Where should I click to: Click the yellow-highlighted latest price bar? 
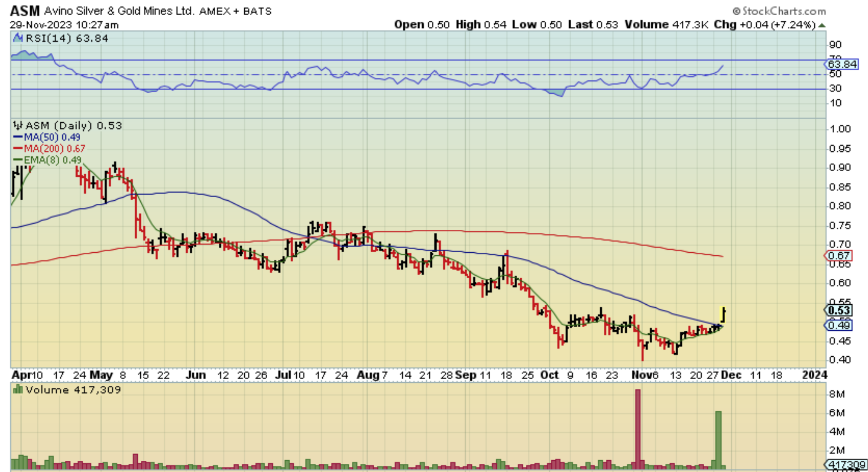[x=723, y=315]
